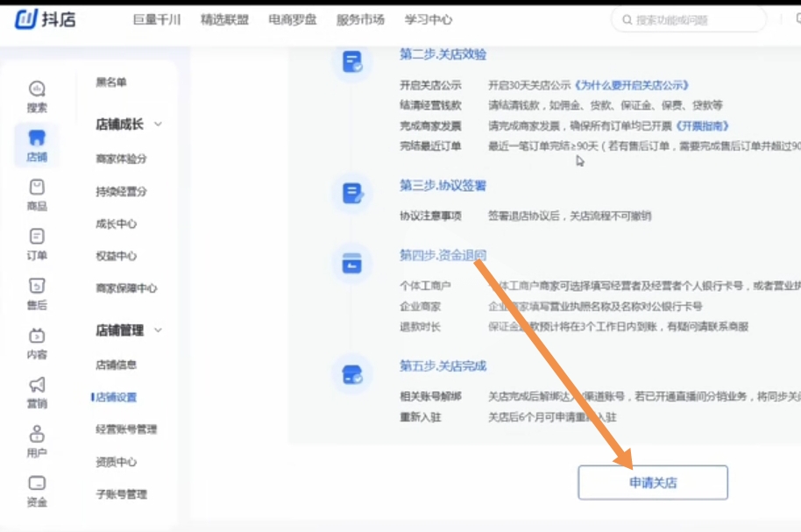Click the 重新入驻 label

[420, 417]
